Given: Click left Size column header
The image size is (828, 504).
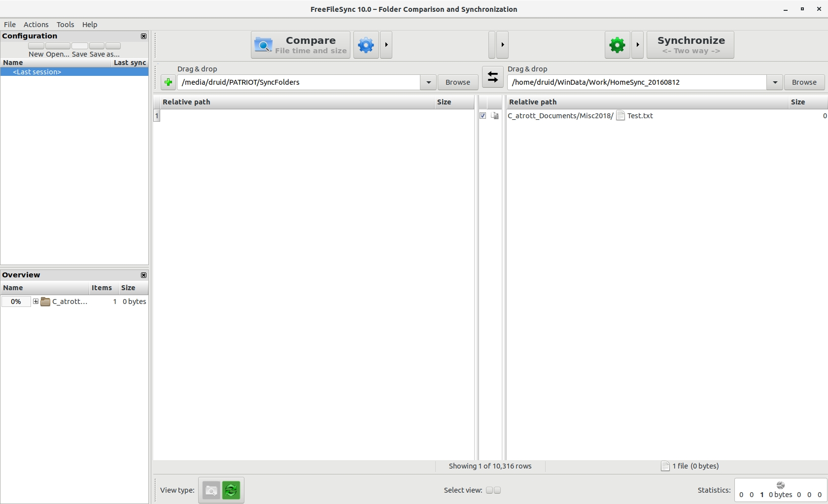Looking at the screenshot, I should pos(454,102).
